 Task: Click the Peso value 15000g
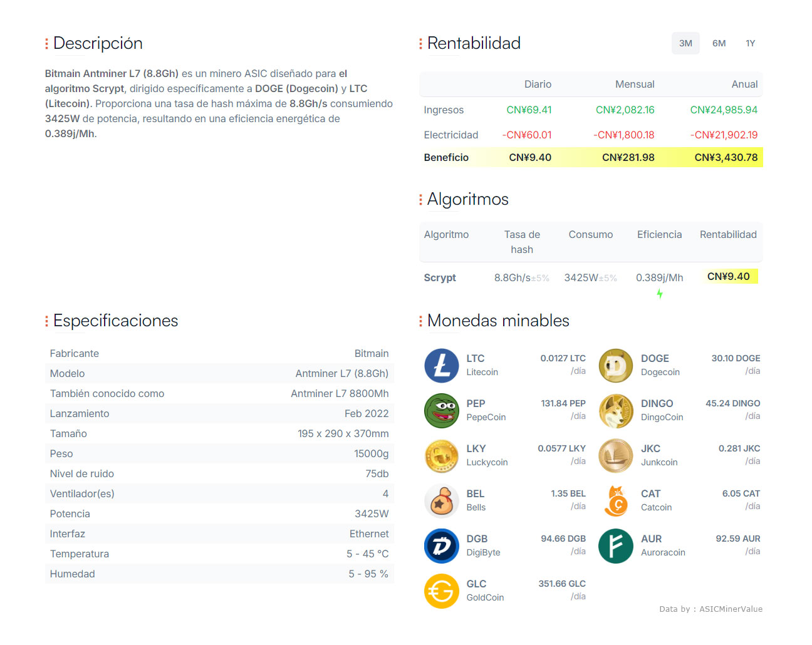372,453
